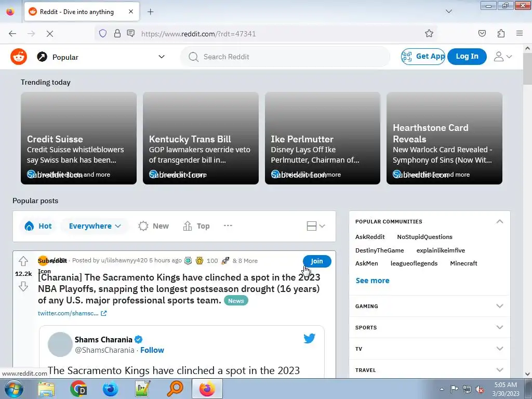The width and height of the screenshot is (532, 399).
Task: Click the Twitter bird icon in the embedded tweet
Action: 309,338
